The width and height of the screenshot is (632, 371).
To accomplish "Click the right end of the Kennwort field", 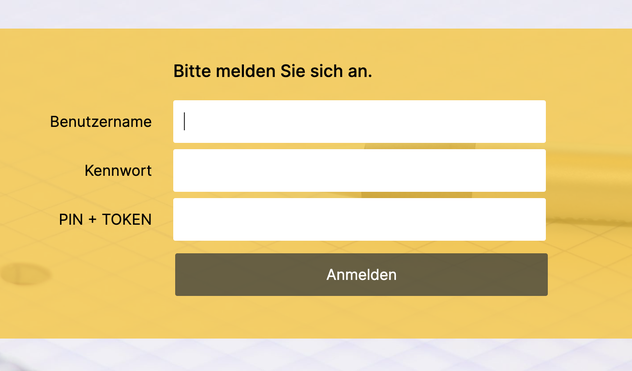I will [538, 171].
